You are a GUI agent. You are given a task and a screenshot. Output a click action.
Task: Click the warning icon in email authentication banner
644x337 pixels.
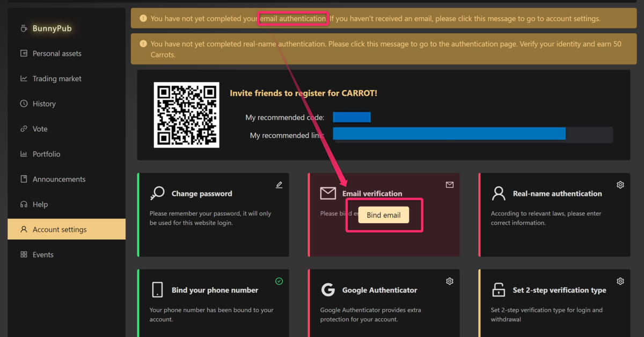click(143, 18)
